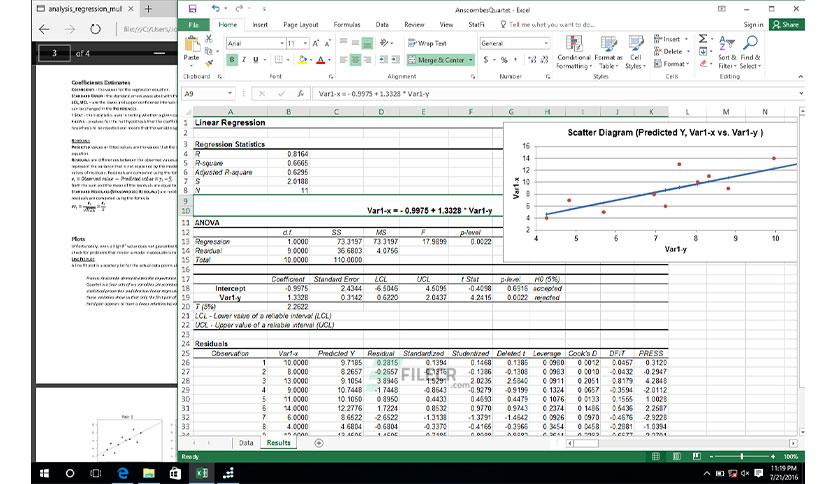Cut the selection with the scissors icon

(208, 39)
